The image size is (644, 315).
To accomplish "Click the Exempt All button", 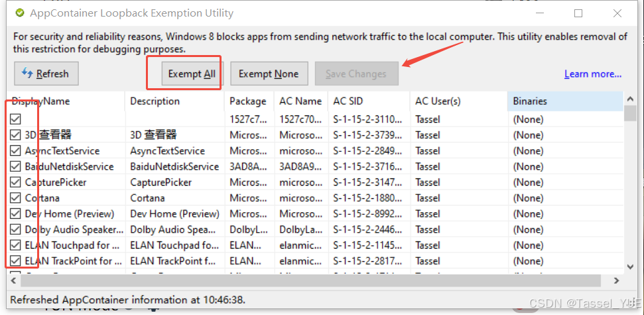I will [192, 74].
